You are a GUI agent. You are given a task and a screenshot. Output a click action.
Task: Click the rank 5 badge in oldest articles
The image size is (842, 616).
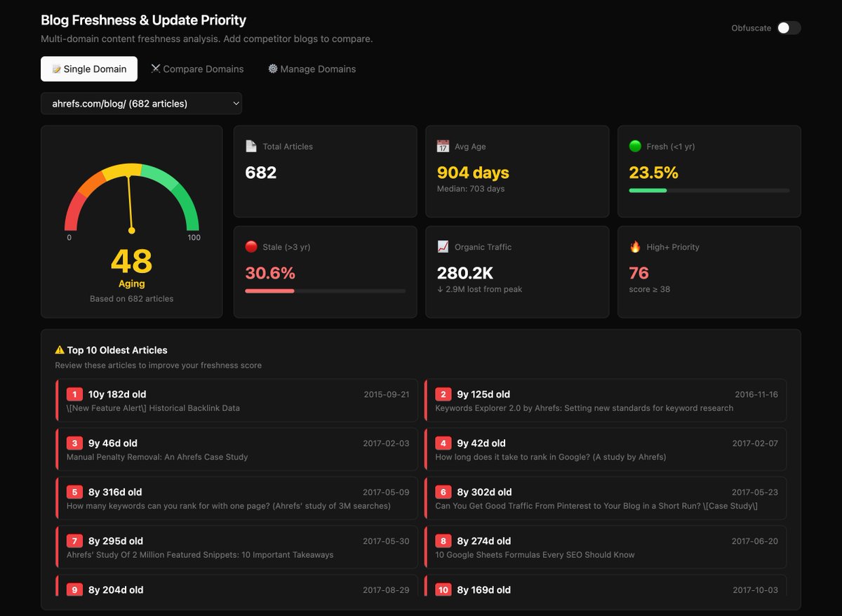(x=74, y=492)
